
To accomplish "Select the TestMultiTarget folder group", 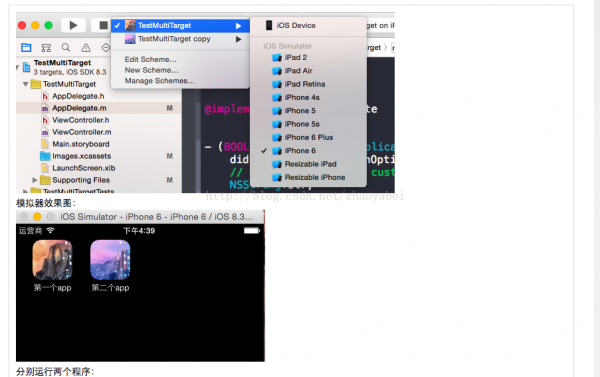I will (69, 84).
